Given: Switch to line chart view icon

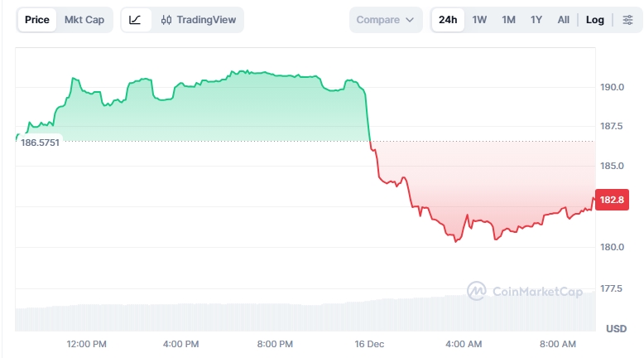Looking at the screenshot, I should (136, 20).
